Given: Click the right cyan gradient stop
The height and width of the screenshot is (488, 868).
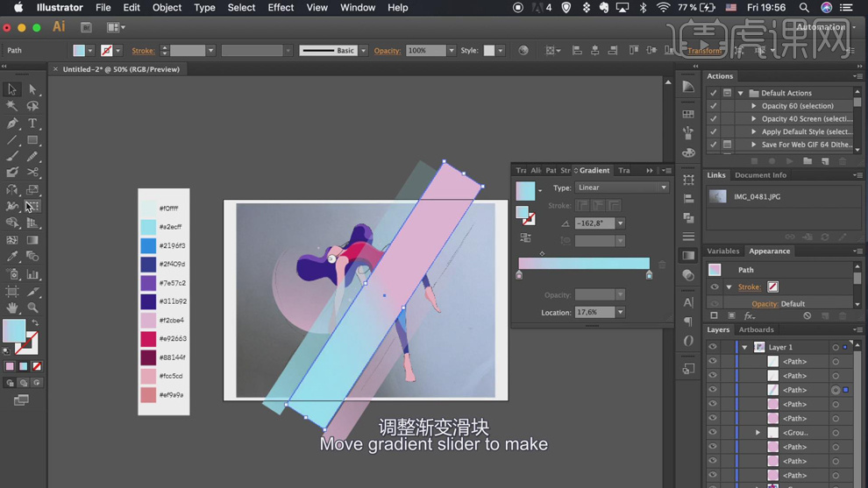Looking at the screenshot, I should 649,275.
